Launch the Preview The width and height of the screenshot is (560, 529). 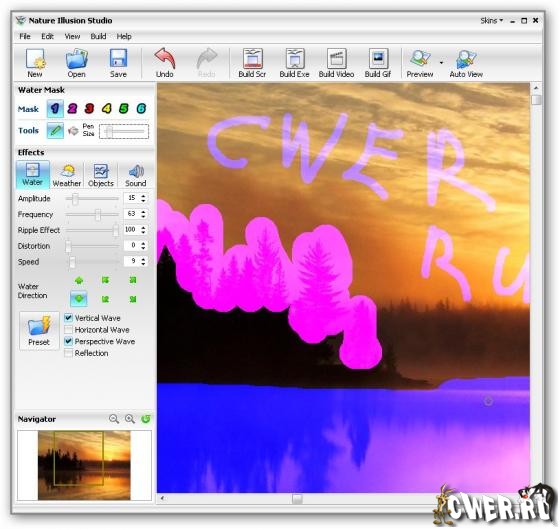[420, 63]
